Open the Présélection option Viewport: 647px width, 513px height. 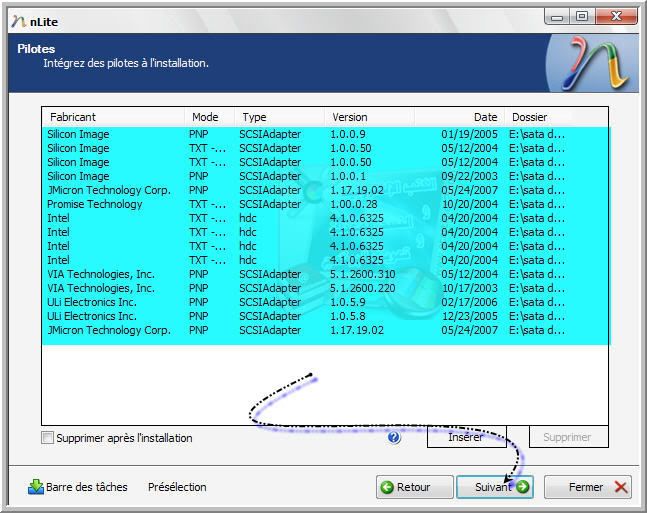pos(177,487)
